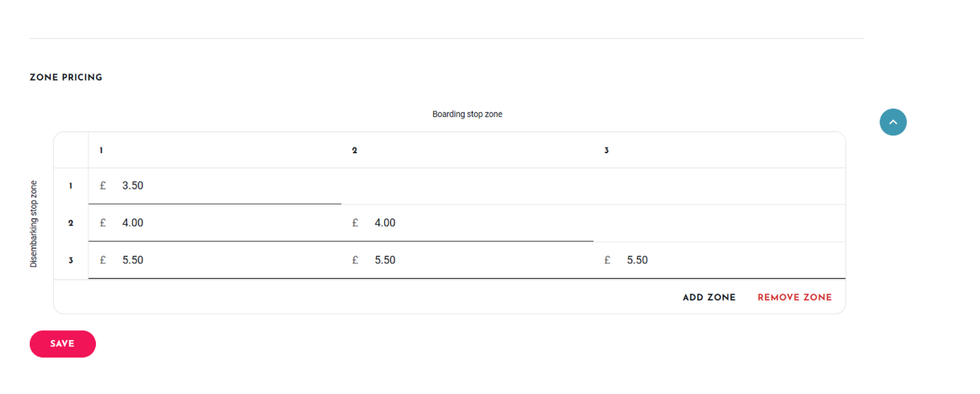
Task: Click the scroll-to-top chevron circle button
Action: tap(893, 122)
